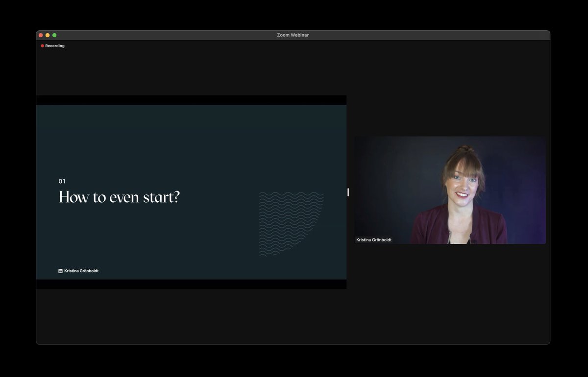Click Kristina Grönboldt's name on the slide
Viewport: 588px width, 377px height.
(81, 271)
